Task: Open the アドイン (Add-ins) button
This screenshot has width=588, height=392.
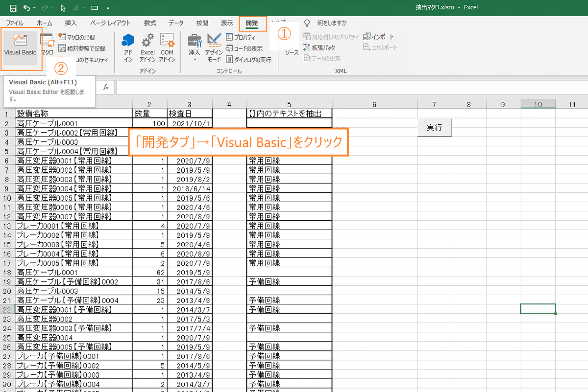Action: click(x=128, y=47)
